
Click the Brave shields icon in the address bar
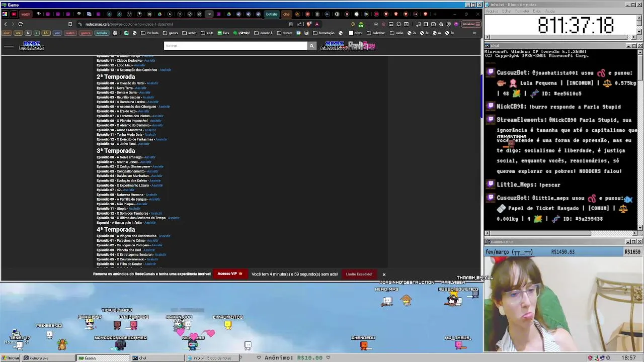309,24
